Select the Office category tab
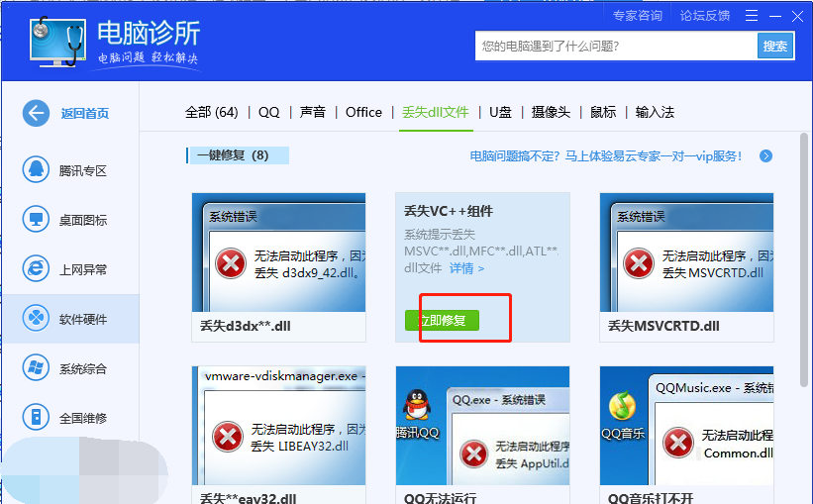Screen dimensions: 813x504 363,112
